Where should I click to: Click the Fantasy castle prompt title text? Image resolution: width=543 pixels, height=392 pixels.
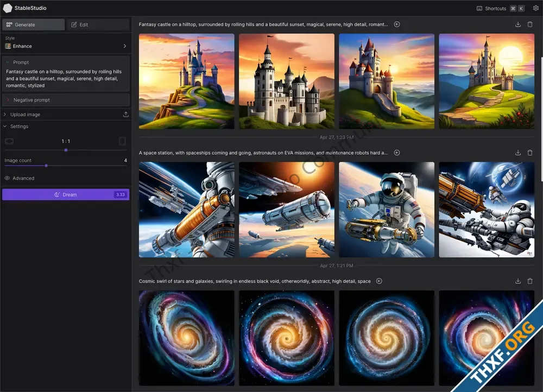[x=263, y=24]
